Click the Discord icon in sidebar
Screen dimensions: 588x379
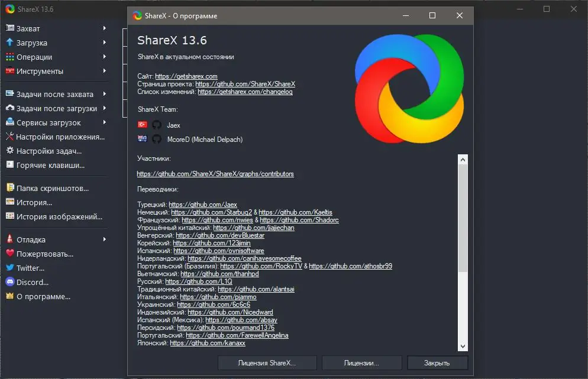[10, 282]
